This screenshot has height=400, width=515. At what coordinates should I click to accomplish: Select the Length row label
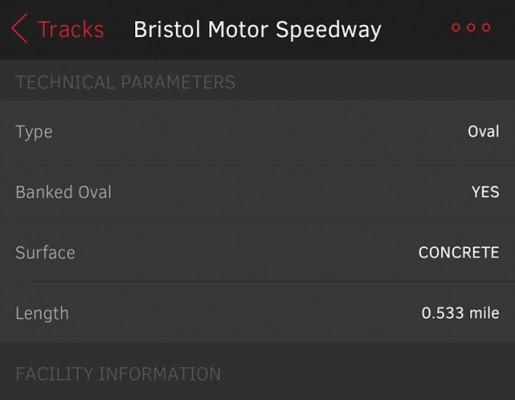(42, 314)
